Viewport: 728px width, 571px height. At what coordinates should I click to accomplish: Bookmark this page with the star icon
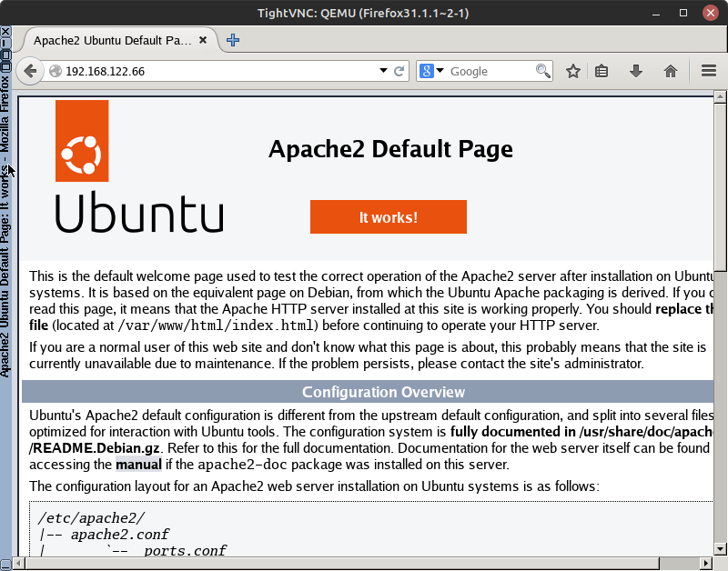click(573, 71)
